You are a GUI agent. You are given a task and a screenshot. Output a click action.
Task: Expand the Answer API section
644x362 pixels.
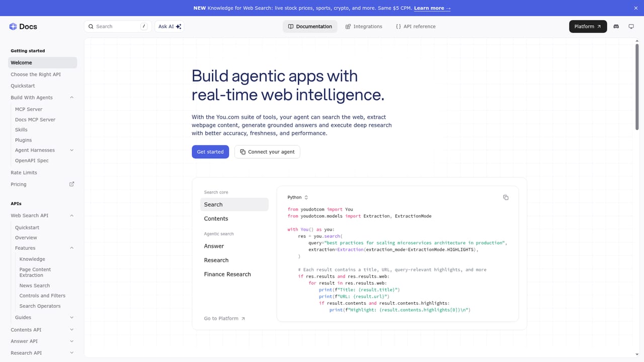(x=71, y=341)
